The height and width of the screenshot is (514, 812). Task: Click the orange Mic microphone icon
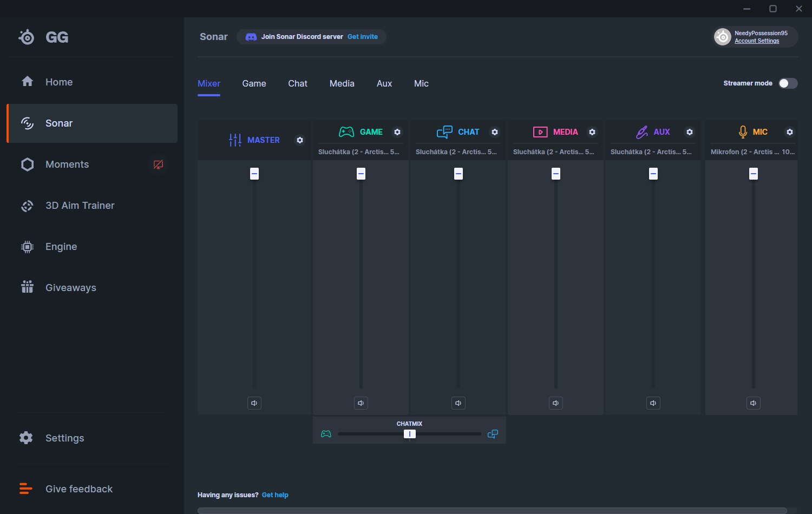click(743, 132)
